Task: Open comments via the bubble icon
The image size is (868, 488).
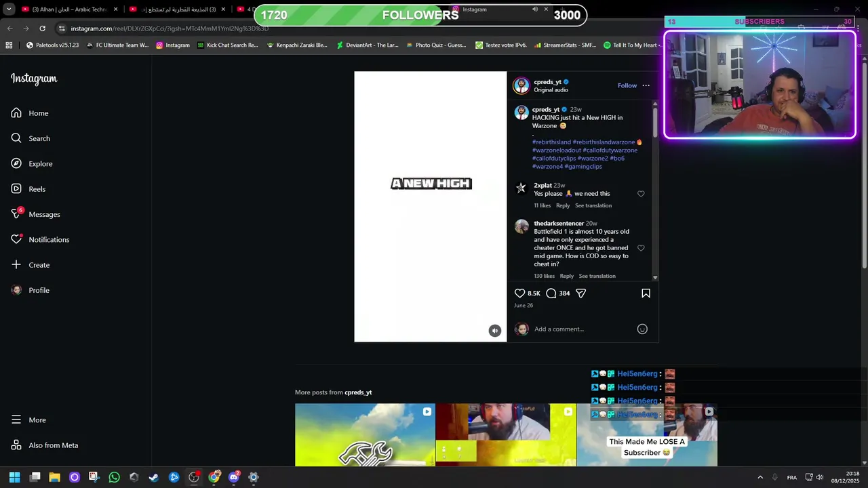Action: point(551,293)
